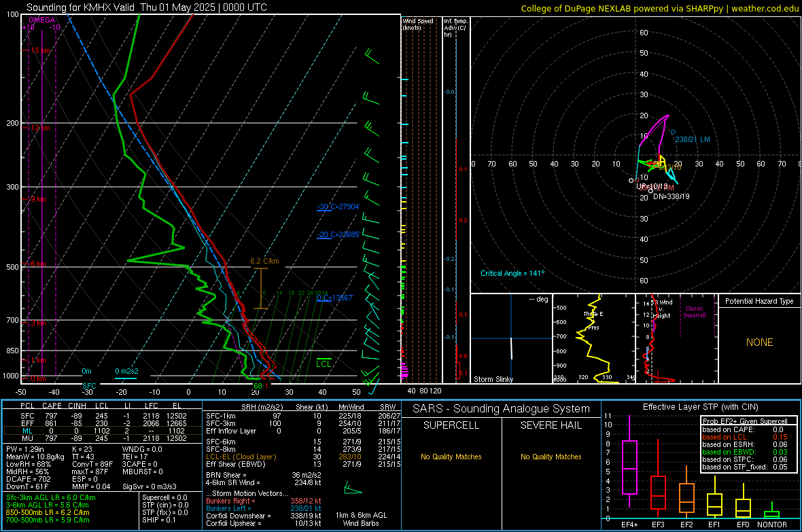Click the 1km & 6km AGL Wind Barbs caption
This screenshot has height=532, width=802.
[x=361, y=519]
